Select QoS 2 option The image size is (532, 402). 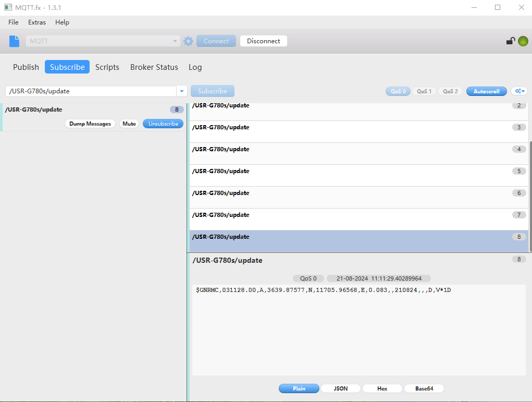(x=450, y=91)
